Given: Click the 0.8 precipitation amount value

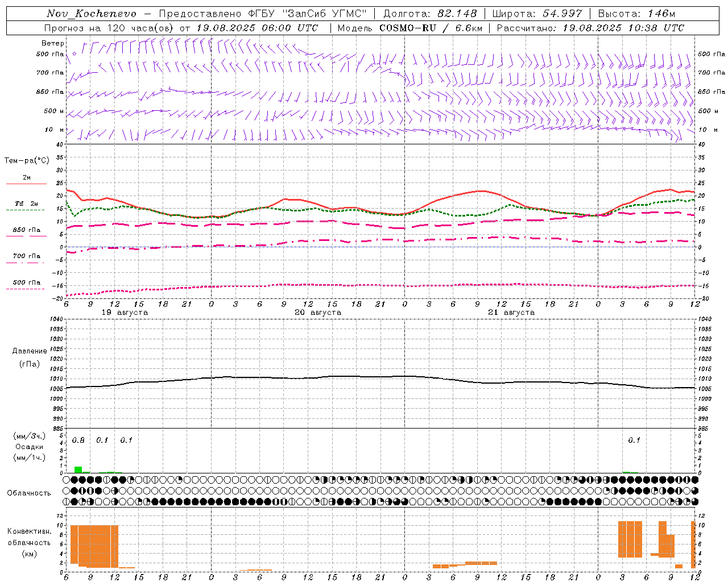Looking at the screenshot, I should click(x=78, y=440).
